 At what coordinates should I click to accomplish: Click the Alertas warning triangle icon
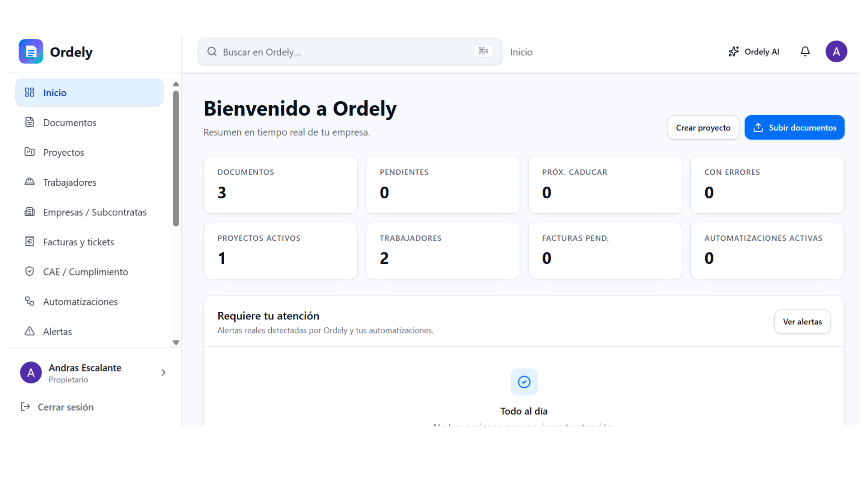[29, 331]
